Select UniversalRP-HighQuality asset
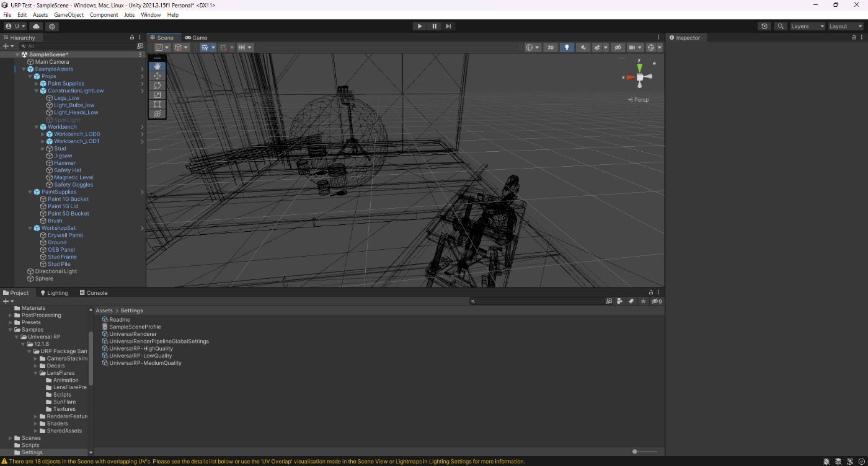This screenshot has height=466, width=868. tap(141, 348)
